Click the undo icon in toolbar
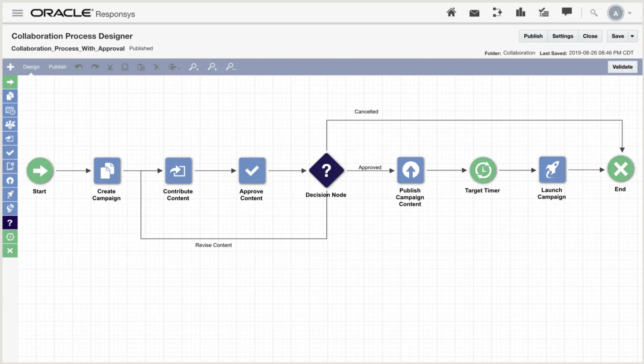 tap(79, 67)
